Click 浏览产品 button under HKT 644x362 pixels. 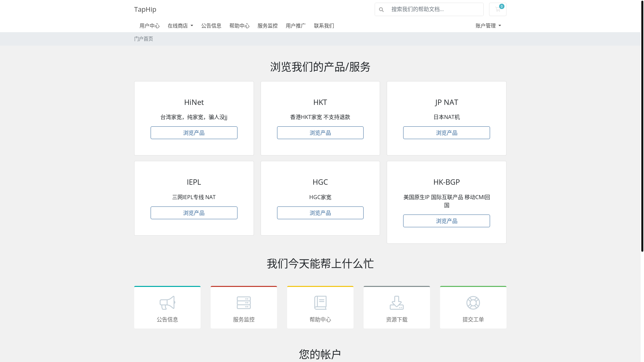point(320,133)
